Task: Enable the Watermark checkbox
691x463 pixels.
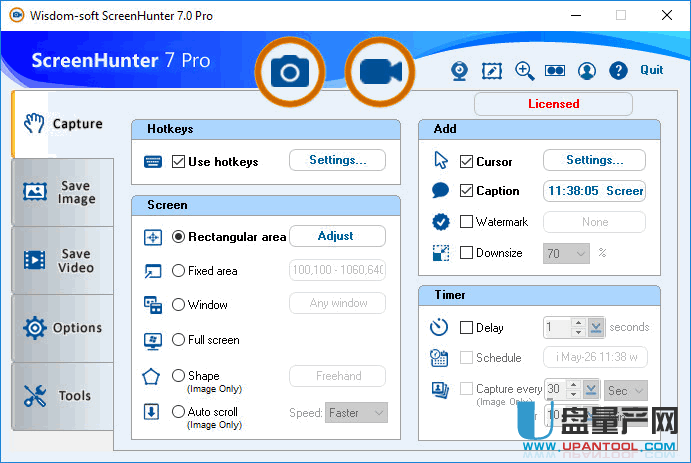Action: [466, 222]
